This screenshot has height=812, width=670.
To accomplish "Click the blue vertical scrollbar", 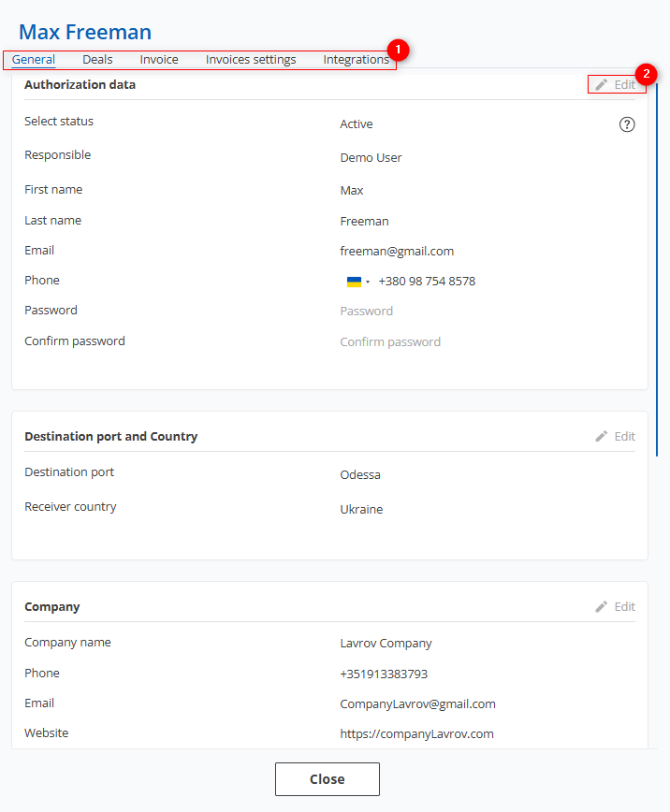I will pyautogui.click(x=657, y=269).
